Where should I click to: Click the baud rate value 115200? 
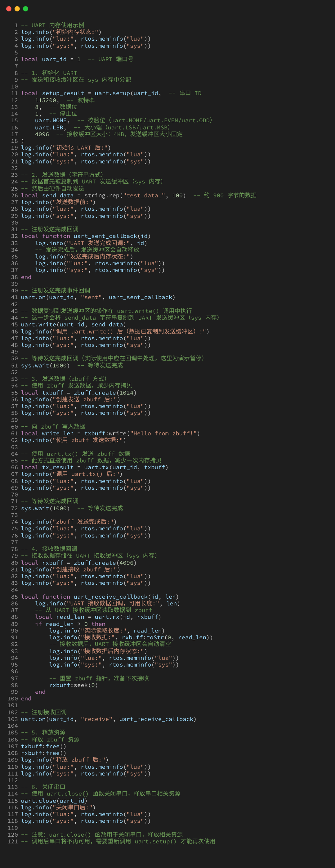[46, 100]
